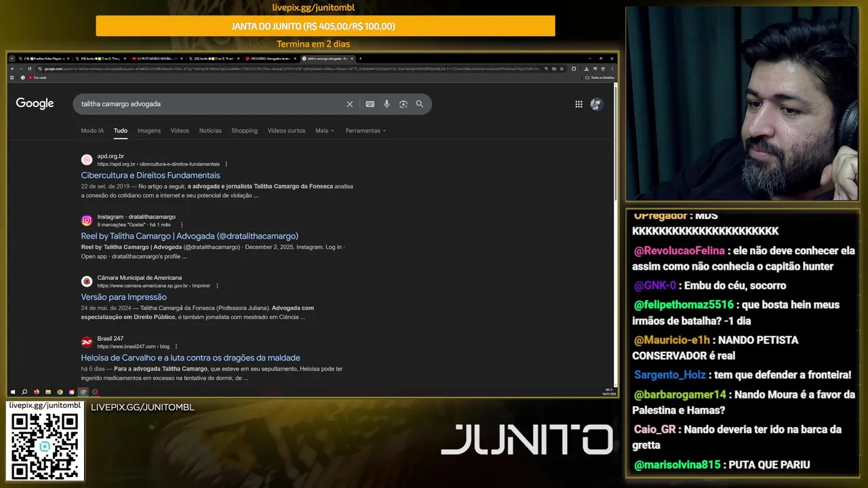Open the Windows Start menu
Image resolution: width=868 pixels, height=488 pixels.
(x=13, y=392)
